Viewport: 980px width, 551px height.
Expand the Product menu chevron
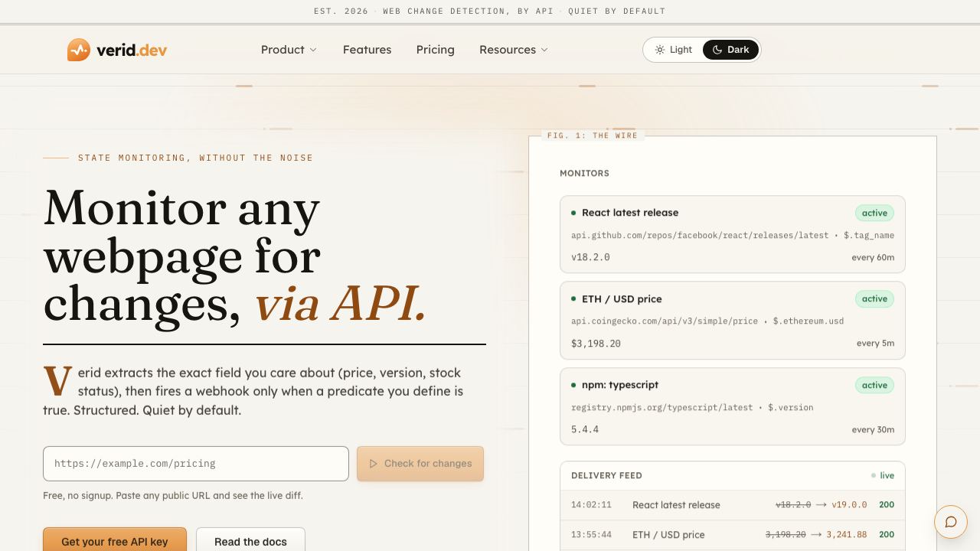coord(313,50)
